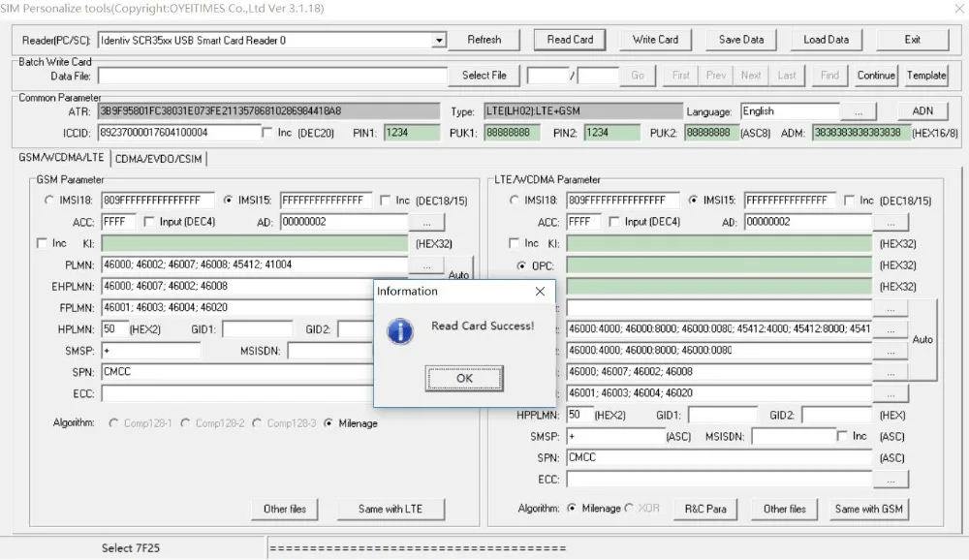Click the blue information icon in dialog

tap(400, 331)
